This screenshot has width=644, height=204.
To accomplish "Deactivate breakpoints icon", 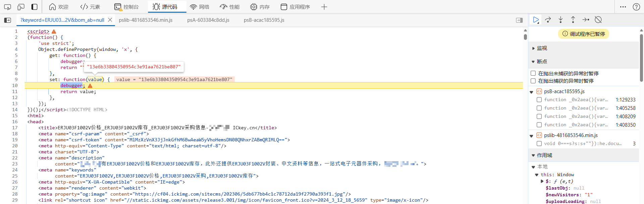I will click(598, 20).
